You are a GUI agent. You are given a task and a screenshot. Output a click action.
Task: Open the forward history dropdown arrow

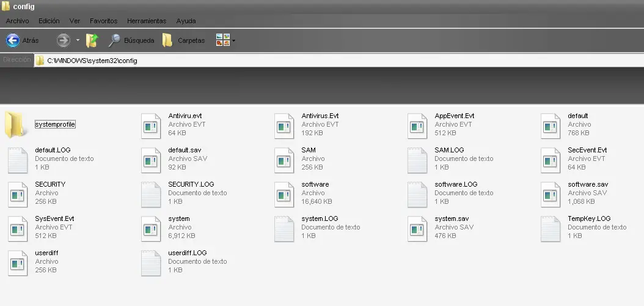point(78,40)
